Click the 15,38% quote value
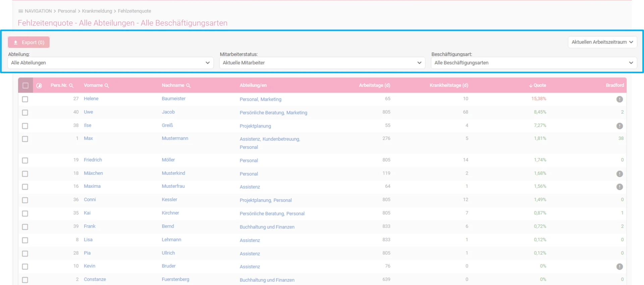644x285 pixels. (x=539, y=99)
